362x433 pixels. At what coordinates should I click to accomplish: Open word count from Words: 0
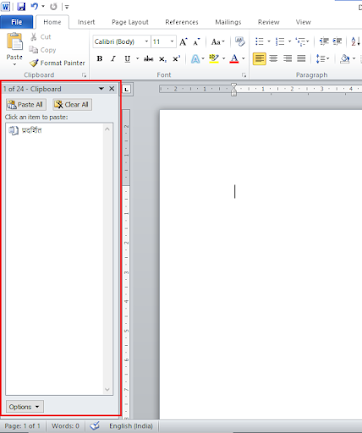pos(65,426)
